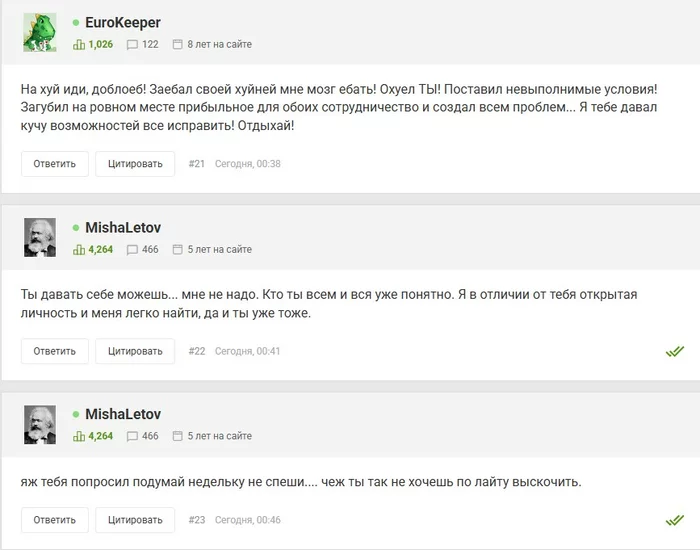Click EuroKeeper's green dinosaur avatar
Image resolution: width=700 pixels, height=550 pixels.
coord(39,33)
